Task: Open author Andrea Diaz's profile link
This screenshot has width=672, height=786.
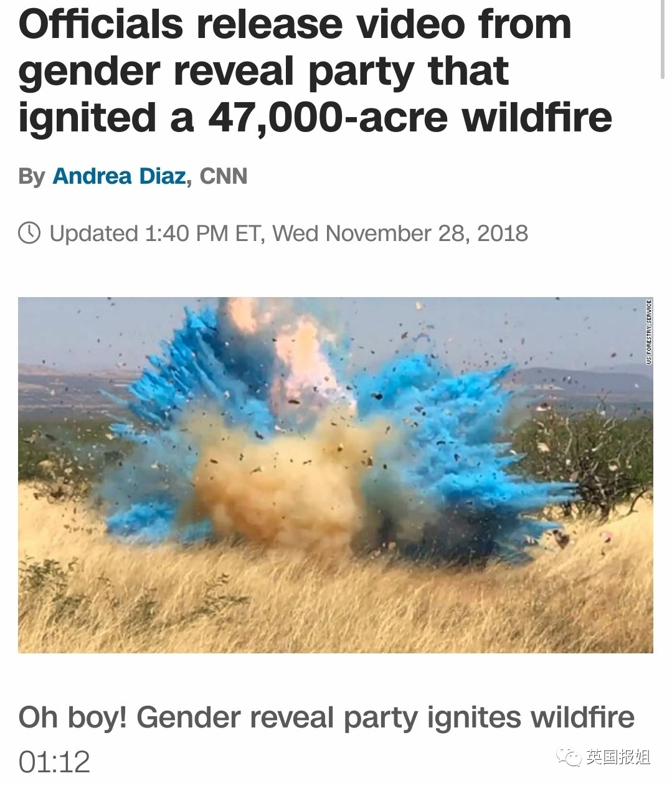Action: [x=119, y=176]
